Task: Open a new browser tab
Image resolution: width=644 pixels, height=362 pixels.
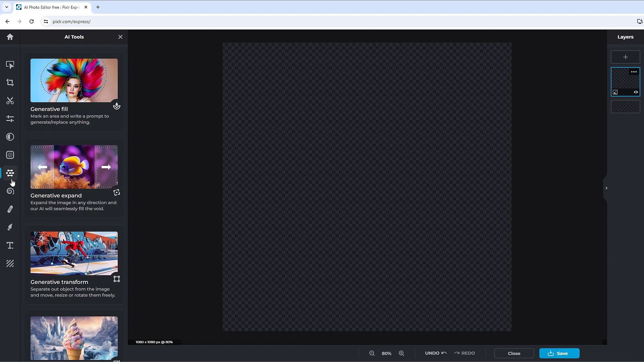Action: (x=98, y=7)
